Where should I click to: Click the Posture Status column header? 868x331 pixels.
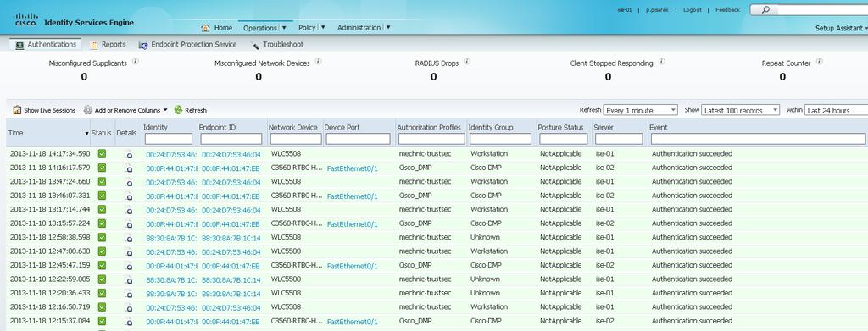tap(561, 127)
